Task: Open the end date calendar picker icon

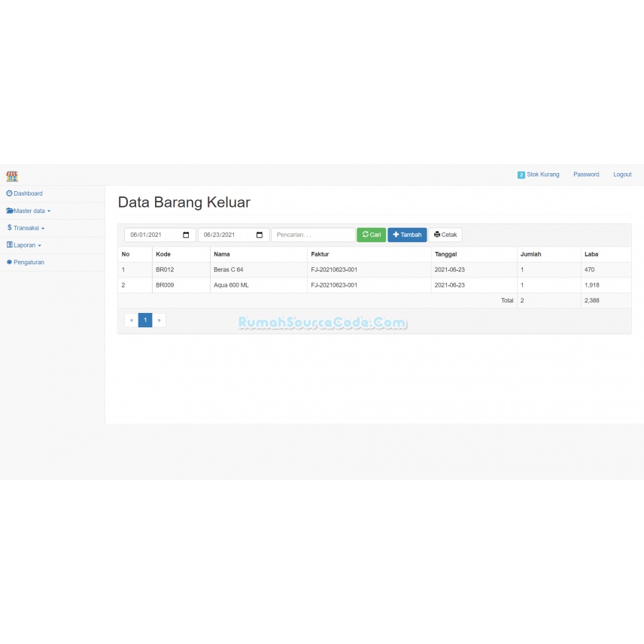Action: 259,235
